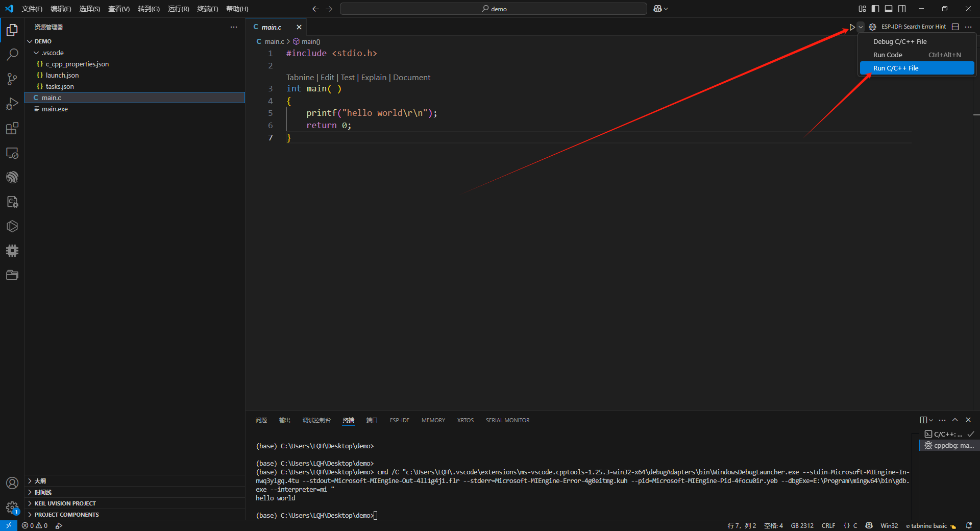This screenshot has width=980, height=531.
Task: Toggle secondary sidebar in title bar
Action: point(902,9)
